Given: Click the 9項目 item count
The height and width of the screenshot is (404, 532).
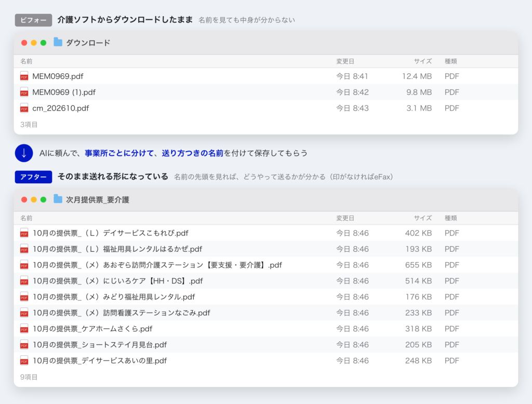Looking at the screenshot, I should point(29,377).
